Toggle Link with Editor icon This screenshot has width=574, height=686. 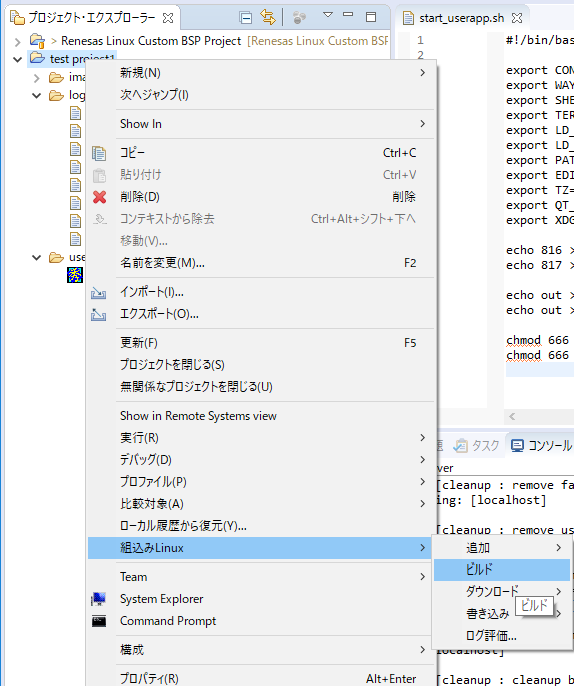pyautogui.click(x=268, y=18)
